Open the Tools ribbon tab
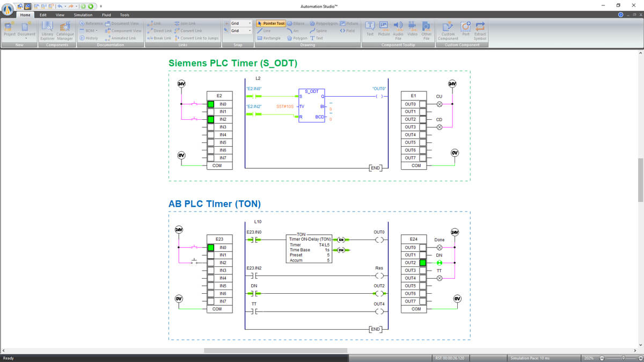 [125, 15]
